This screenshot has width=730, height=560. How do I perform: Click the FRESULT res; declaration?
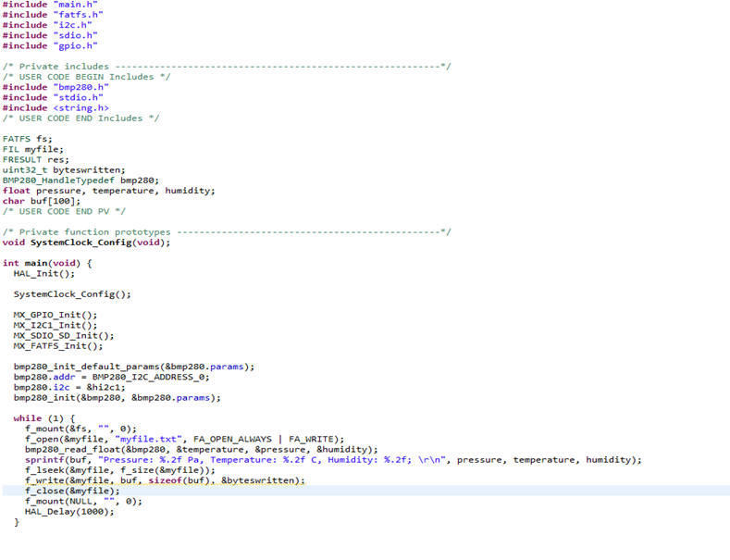click(x=36, y=159)
